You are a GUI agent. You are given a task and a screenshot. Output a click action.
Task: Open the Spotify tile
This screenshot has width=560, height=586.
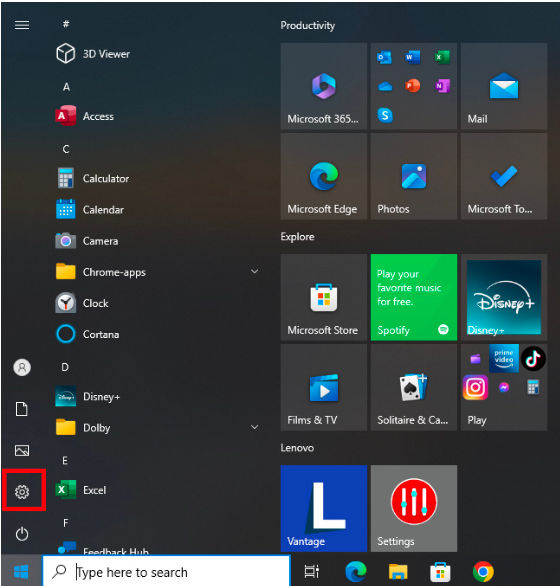click(x=414, y=297)
